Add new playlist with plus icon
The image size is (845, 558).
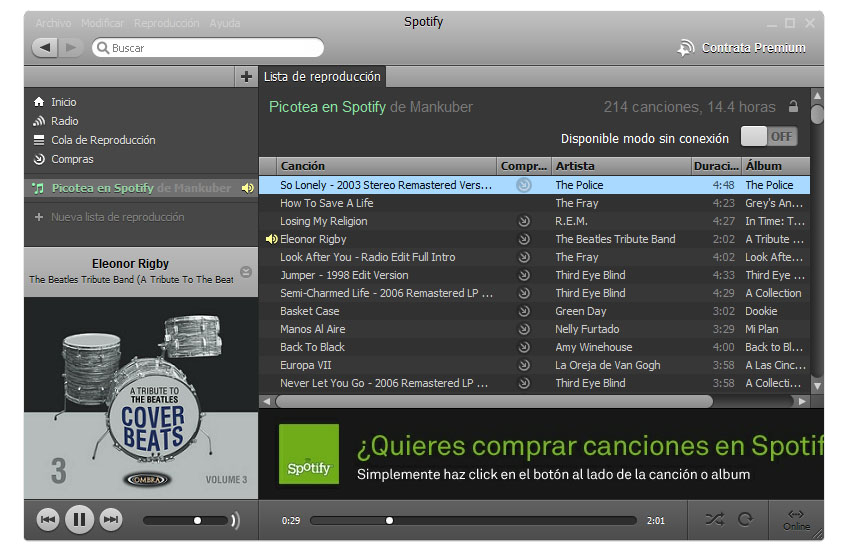coord(246,77)
